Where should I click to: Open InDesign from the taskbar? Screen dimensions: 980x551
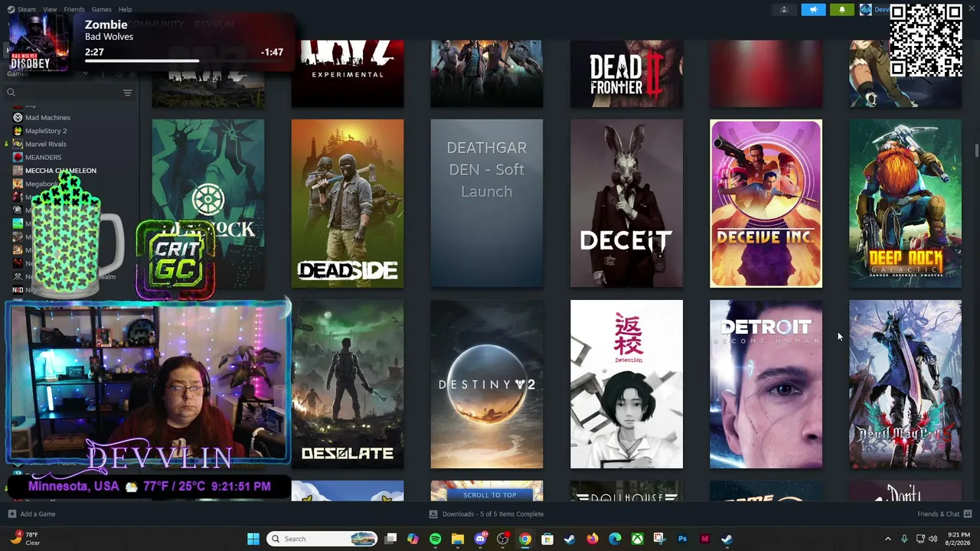click(704, 539)
